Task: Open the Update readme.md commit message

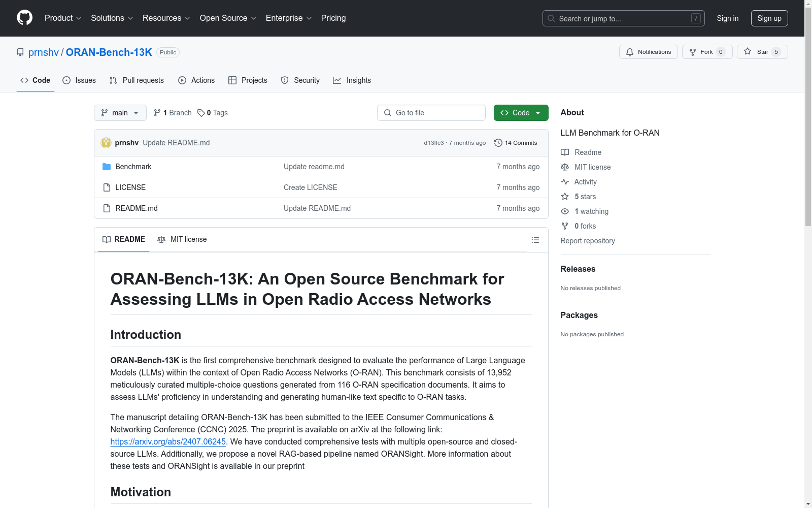Action: tap(314, 167)
